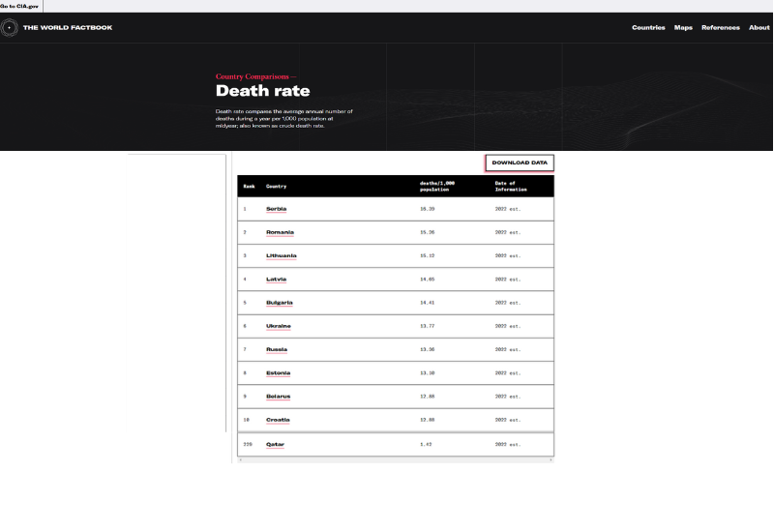The image size is (774, 532).
Task: Follow the 'Go to CIA.gov' link
Action: 19,6
